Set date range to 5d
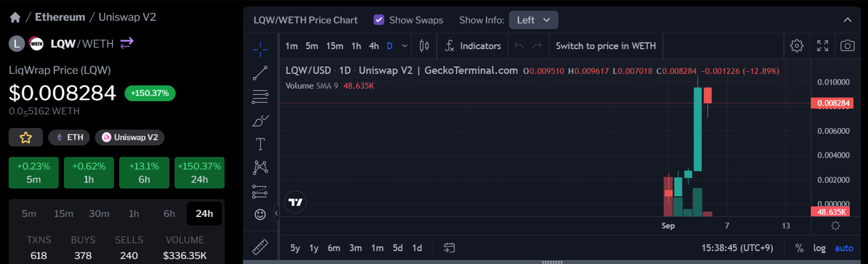The width and height of the screenshot is (868, 264). click(398, 248)
